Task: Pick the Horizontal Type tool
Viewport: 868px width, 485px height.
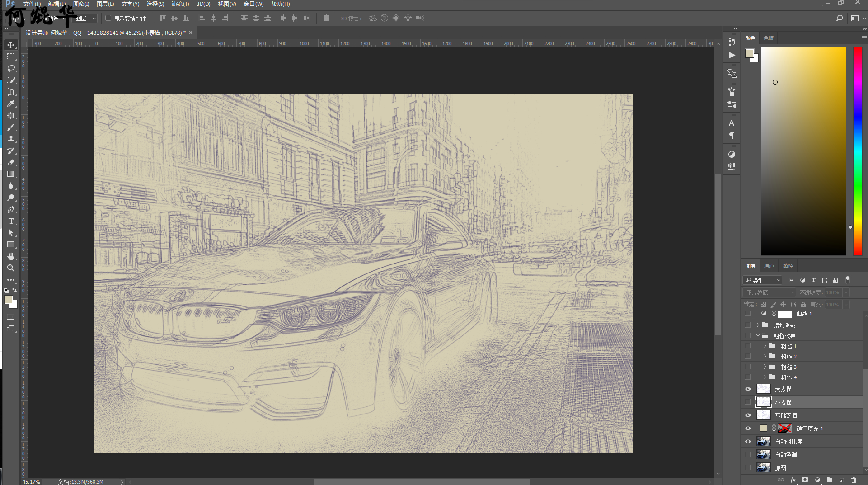Action: [11, 221]
